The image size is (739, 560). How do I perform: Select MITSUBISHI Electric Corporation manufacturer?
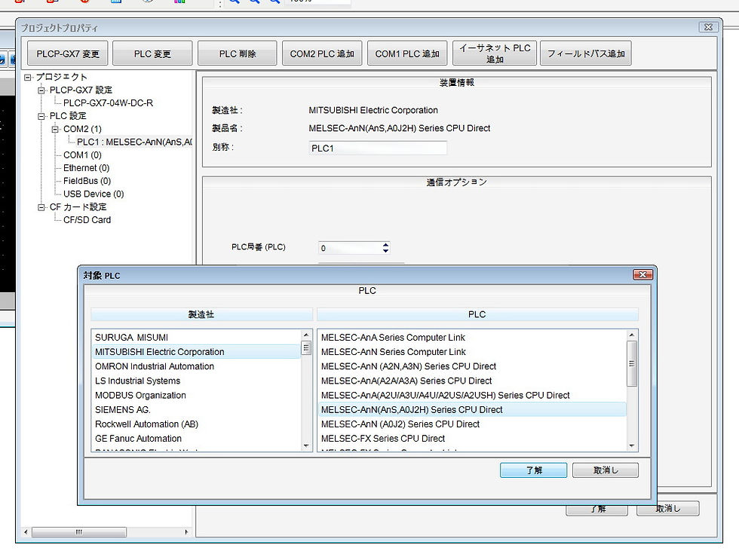196,352
